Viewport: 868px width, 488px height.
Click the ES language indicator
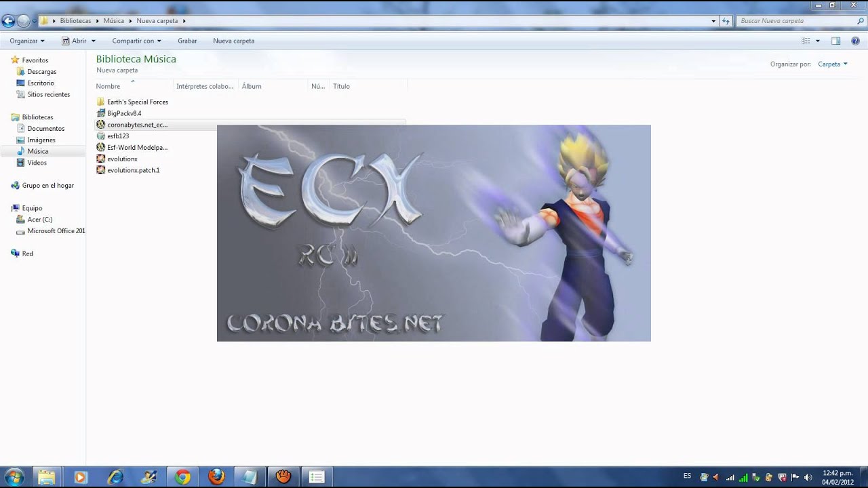point(688,476)
